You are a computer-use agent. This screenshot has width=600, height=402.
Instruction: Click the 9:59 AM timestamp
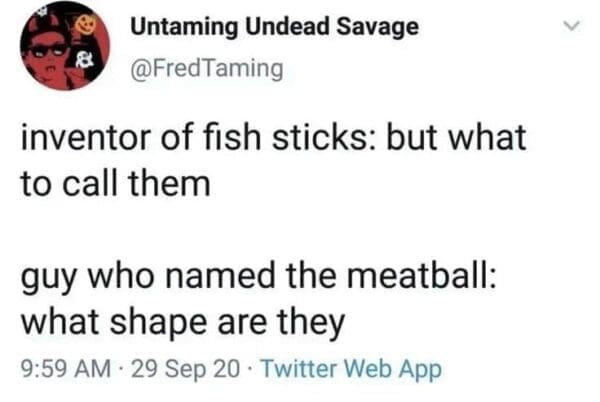(x=64, y=369)
